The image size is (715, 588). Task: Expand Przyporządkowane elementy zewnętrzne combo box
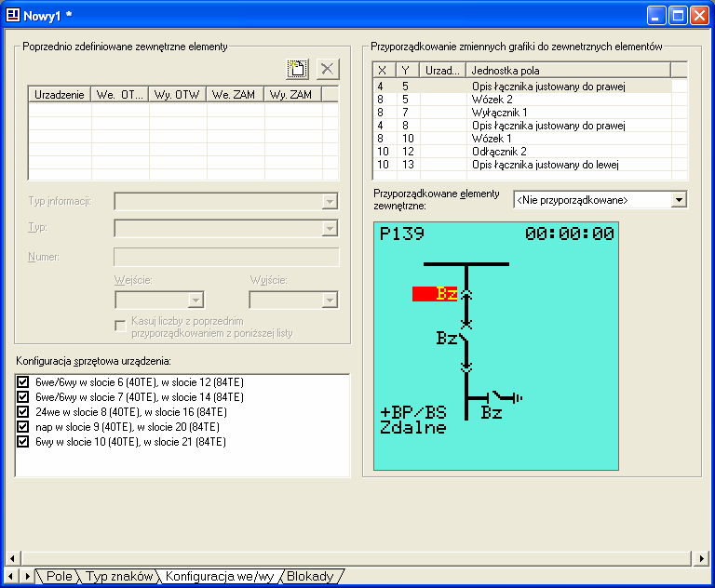pyautogui.click(x=679, y=200)
